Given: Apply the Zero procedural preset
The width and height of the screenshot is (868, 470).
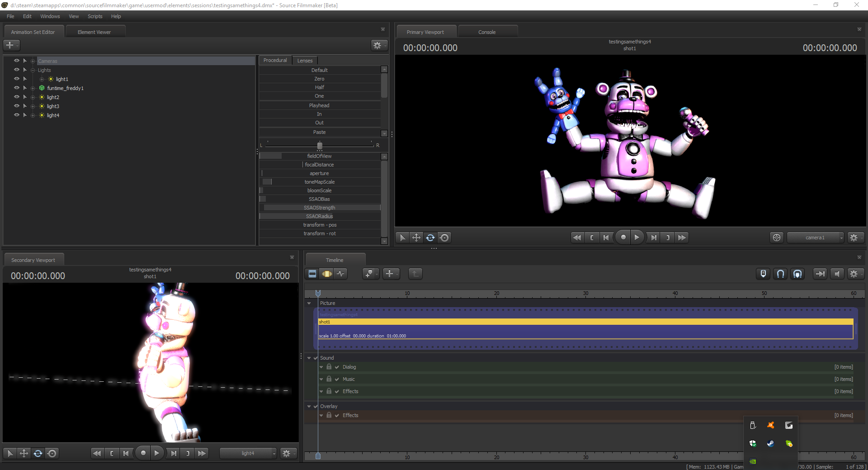Looking at the screenshot, I should click(x=320, y=79).
